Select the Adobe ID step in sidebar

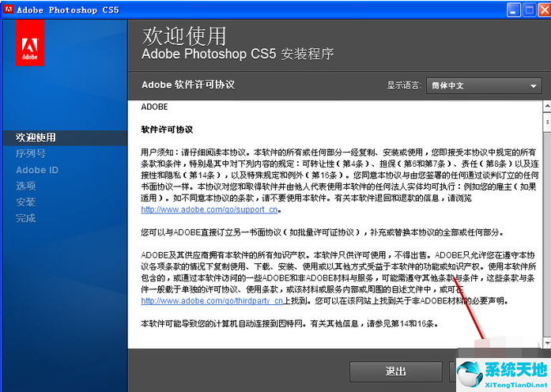point(37,170)
